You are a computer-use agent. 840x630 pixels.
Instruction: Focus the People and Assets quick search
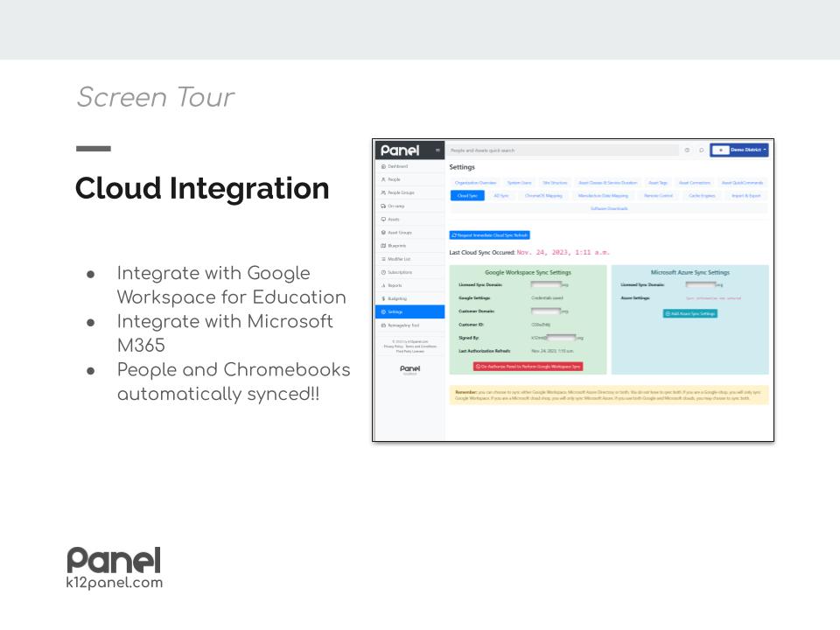[563, 150]
